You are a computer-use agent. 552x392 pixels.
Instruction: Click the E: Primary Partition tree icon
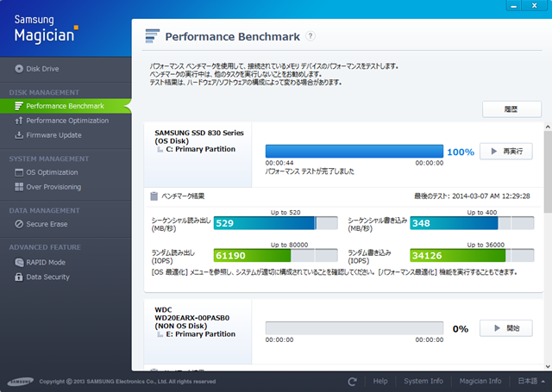[x=160, y=334]
